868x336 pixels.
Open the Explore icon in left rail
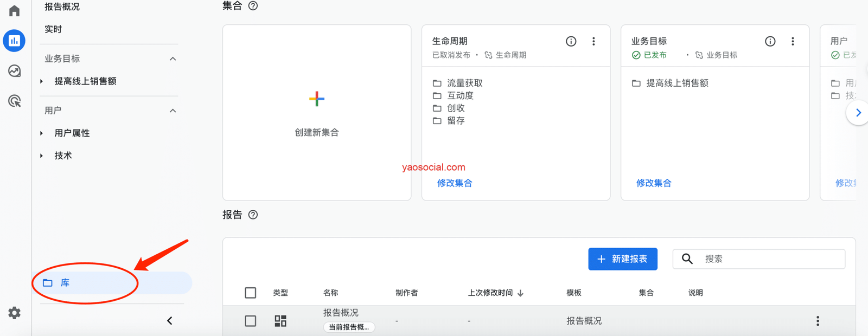[x=15, y=71]
